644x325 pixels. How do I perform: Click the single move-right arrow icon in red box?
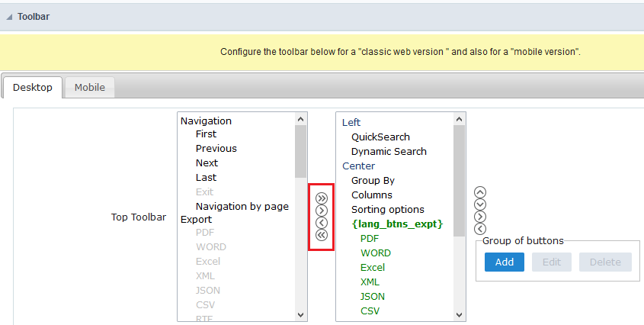321,211
